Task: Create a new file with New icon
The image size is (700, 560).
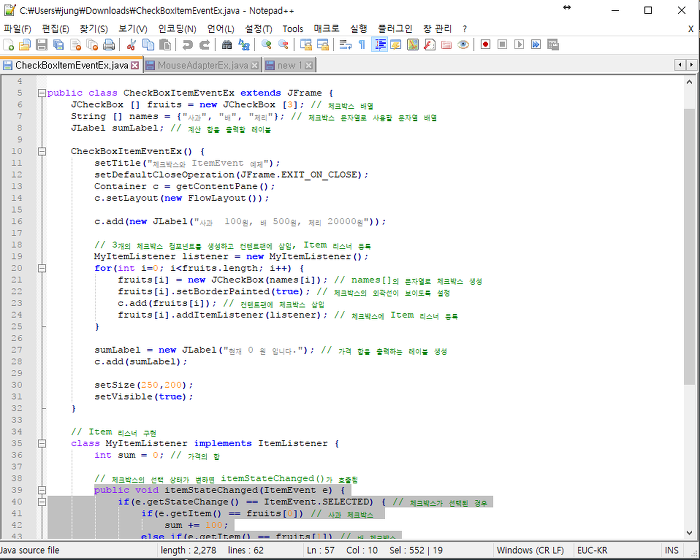Action: pyautogui.click(x=8, y=45)
